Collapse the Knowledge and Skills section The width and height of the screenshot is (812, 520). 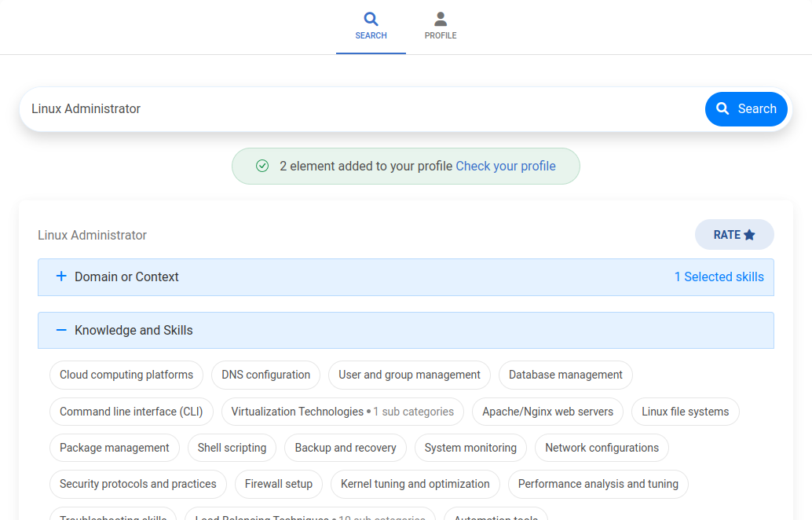point(405,331)
